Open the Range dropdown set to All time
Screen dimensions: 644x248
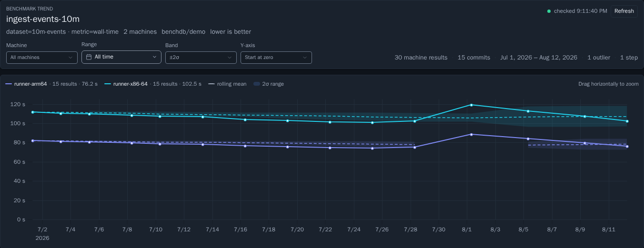point(121,57)
